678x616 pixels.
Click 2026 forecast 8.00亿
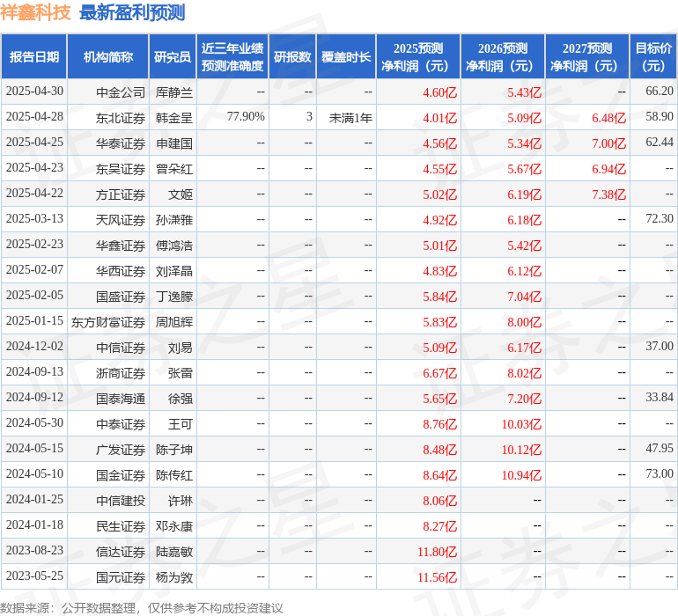[524, 321]
